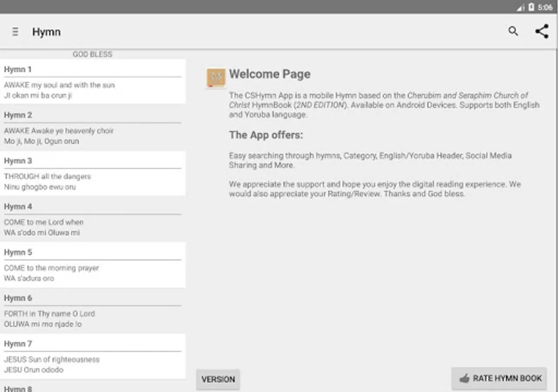558x392 pixels.
Task: Check the signal strength icon
Action: 521,7
